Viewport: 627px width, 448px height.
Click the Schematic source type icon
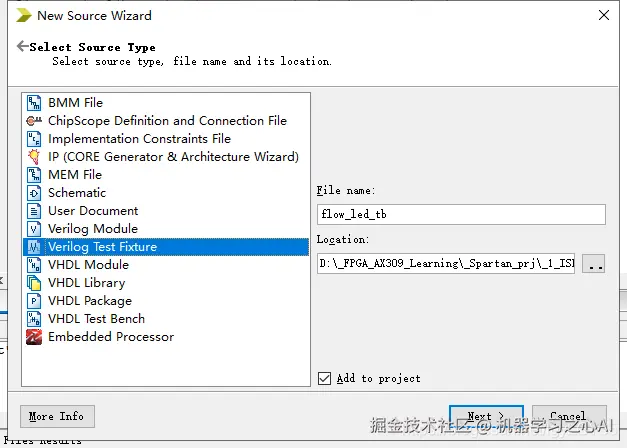pyautogui.click(x=34, y=193)
